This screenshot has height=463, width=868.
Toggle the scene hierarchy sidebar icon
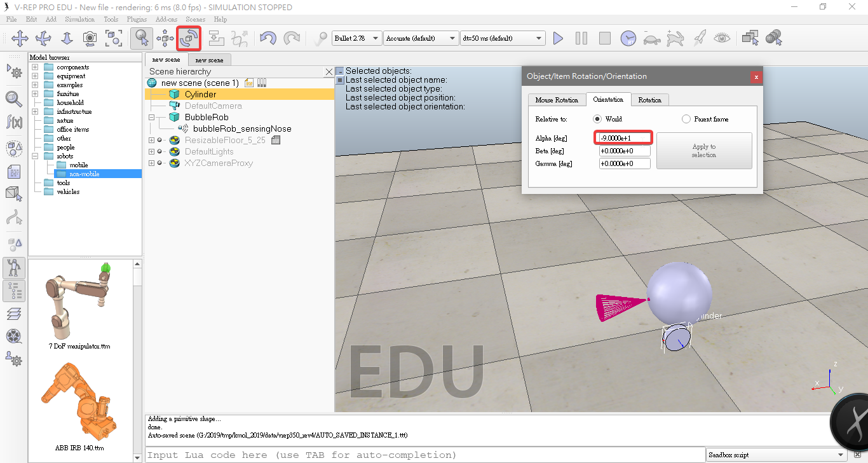[x=14, y=291]
